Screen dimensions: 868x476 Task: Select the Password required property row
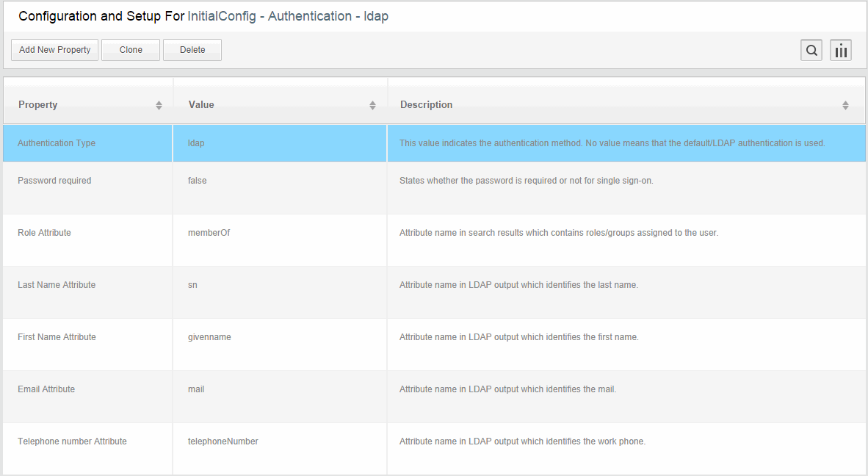click(x=54, y=181)
